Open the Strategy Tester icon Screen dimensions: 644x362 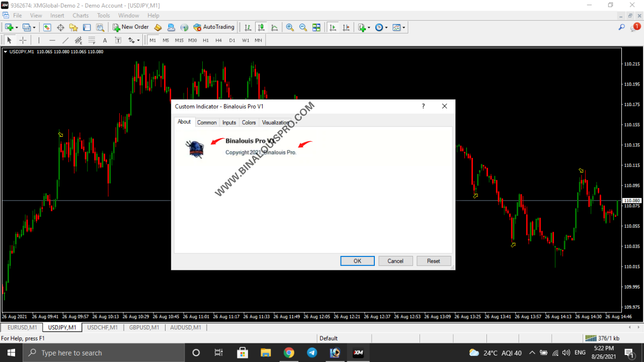(100, 27)
